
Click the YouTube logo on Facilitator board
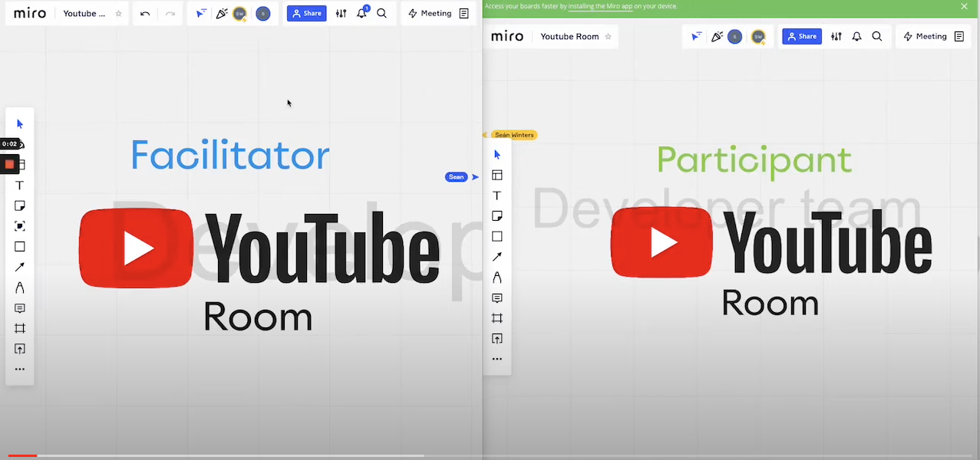(x=259, y=248)
